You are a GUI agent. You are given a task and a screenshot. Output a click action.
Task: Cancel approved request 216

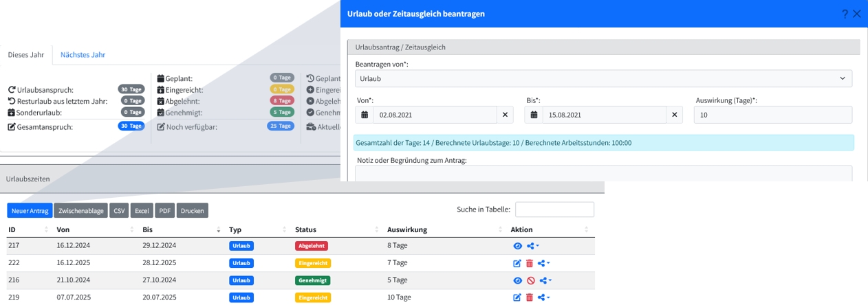coord(530,280)
